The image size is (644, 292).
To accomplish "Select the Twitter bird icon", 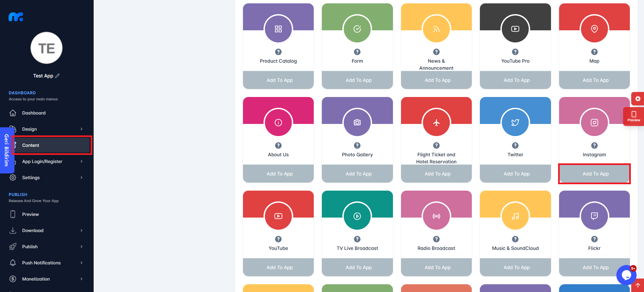I will click(515, 123).
